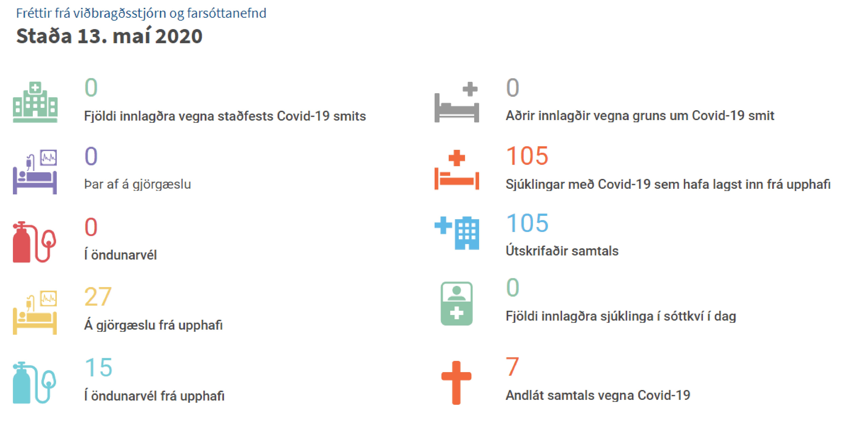Click the orange 105 admitted patients number
Viewport: 868px width, 424px height.
tap(527, 156)
